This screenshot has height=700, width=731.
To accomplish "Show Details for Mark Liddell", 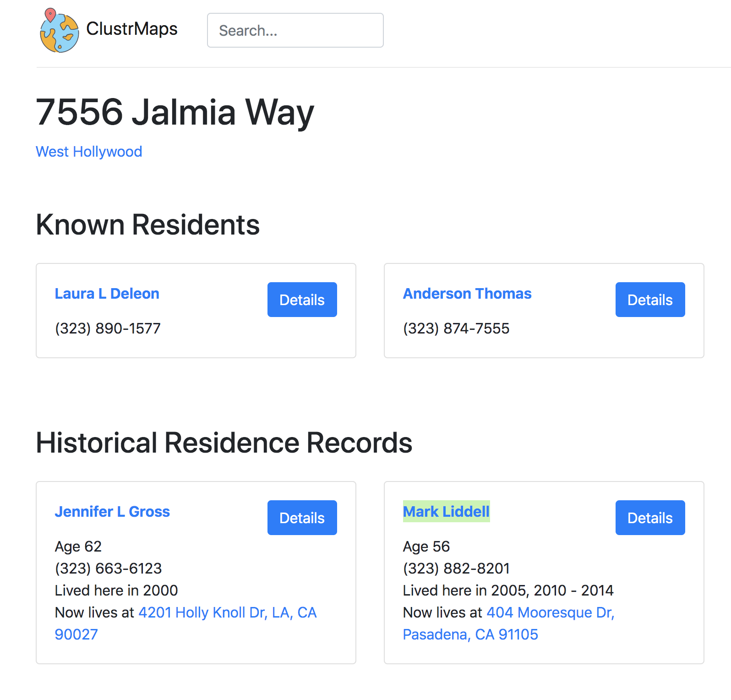I will [x=649, y=518].
